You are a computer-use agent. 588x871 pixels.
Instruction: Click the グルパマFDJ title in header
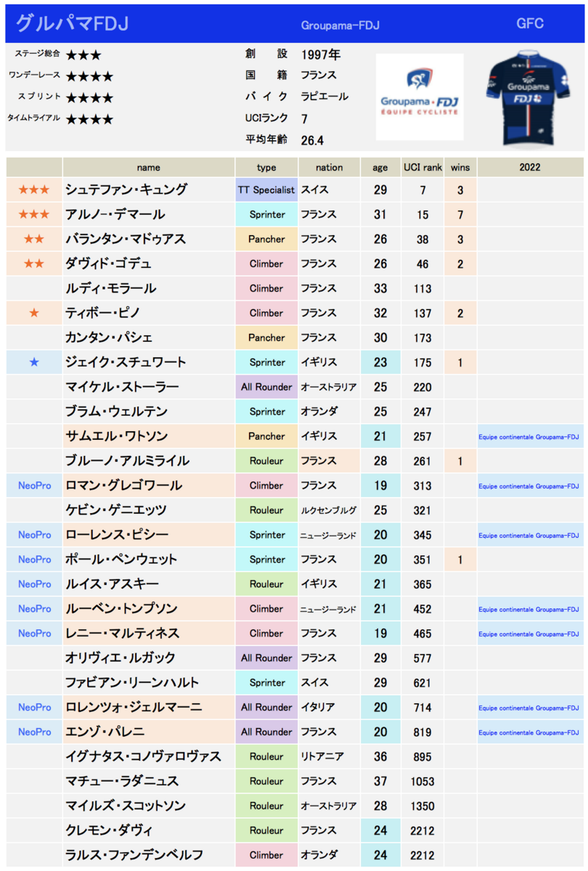point(72,23)
